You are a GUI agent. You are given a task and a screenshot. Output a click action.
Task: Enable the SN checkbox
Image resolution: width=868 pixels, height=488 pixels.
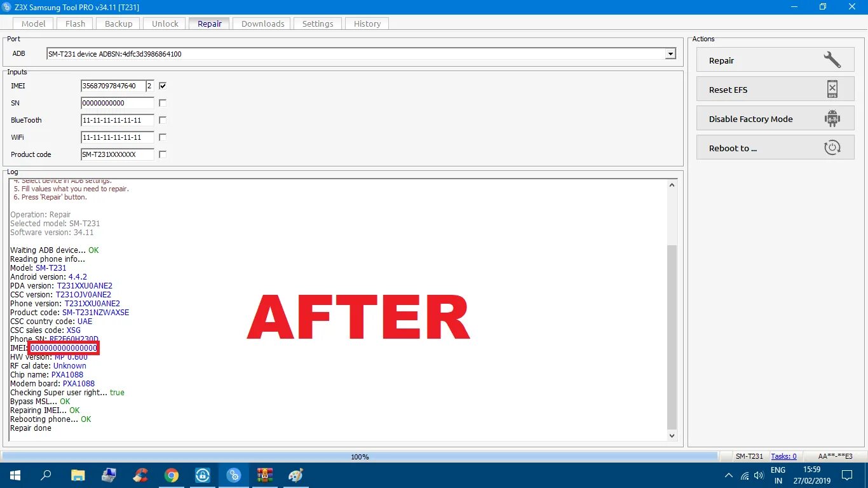[163, 103]
